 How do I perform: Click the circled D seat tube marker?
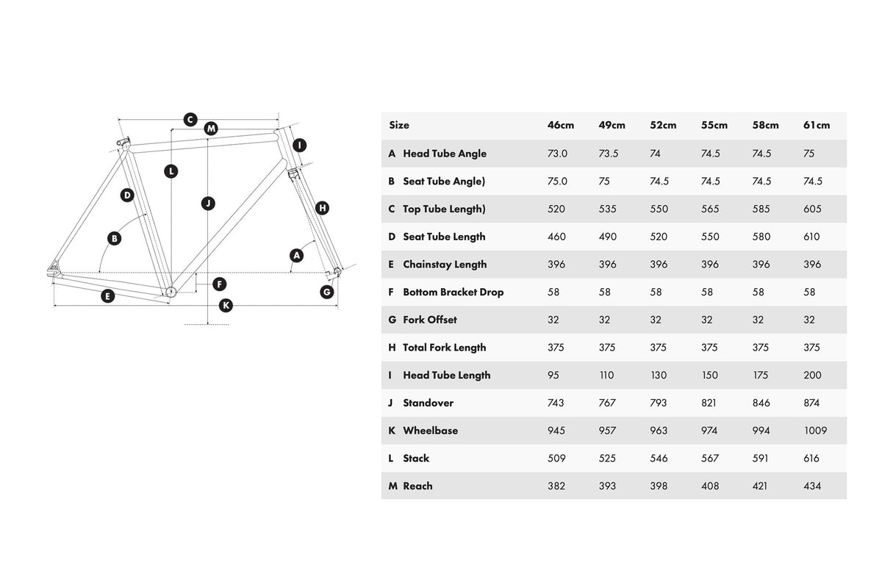(127, 195)
